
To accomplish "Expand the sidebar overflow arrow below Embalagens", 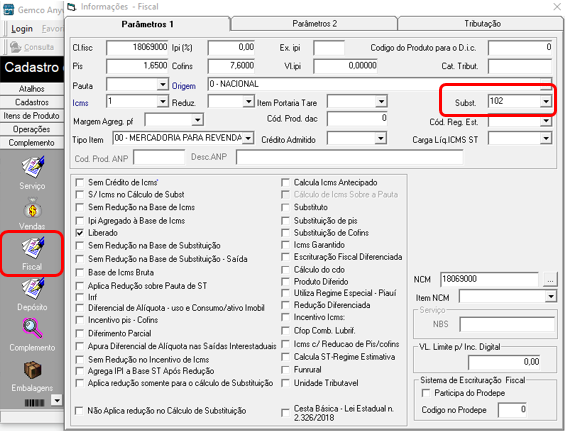I will pos(57,400).
